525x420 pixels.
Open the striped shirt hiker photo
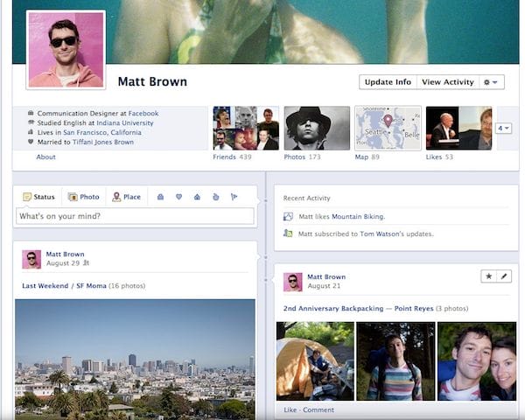pyautogui.click(x=395, y=361)
